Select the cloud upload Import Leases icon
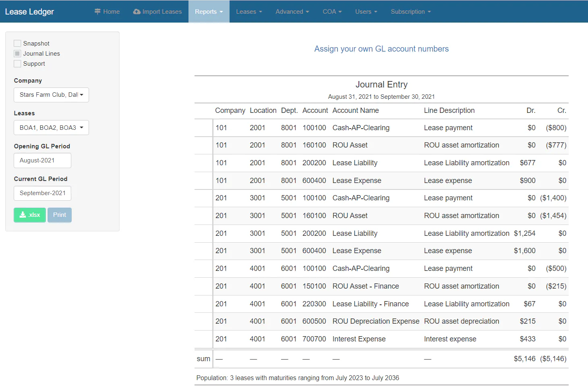 137,12
